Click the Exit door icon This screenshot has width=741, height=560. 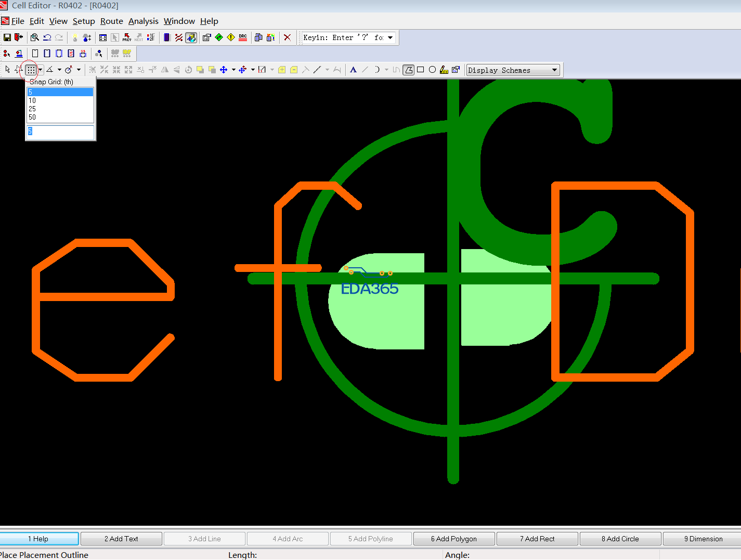(x=19, y=37)
